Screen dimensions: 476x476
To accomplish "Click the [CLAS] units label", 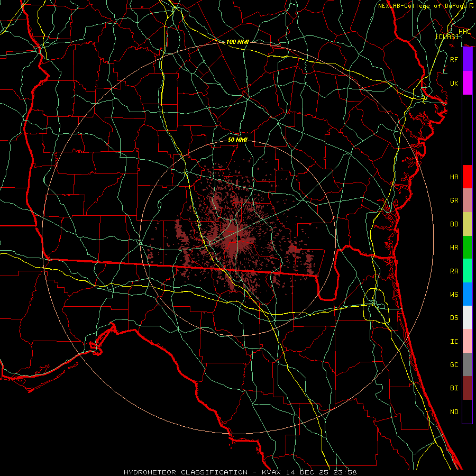I will tap(447, 36).
